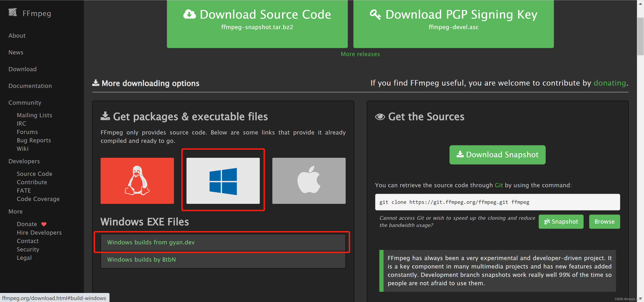Open Windows builds from gyan.dev
Viewport: 644px width, 302px height.
click(x=151, y=242)
